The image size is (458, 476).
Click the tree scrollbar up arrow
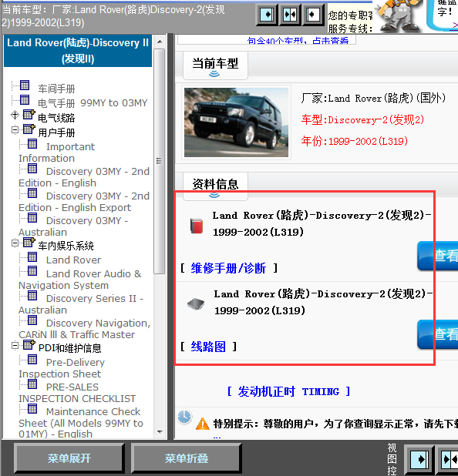coord(160,42)
